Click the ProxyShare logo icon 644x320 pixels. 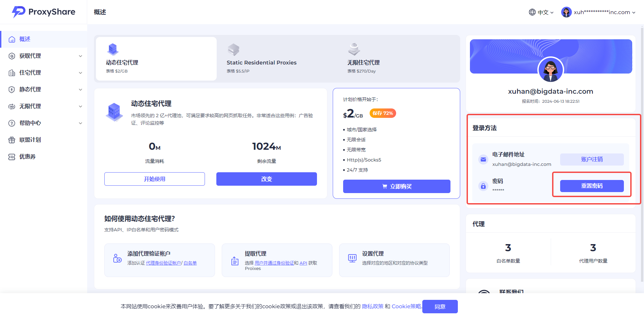(x=18, y=12)
